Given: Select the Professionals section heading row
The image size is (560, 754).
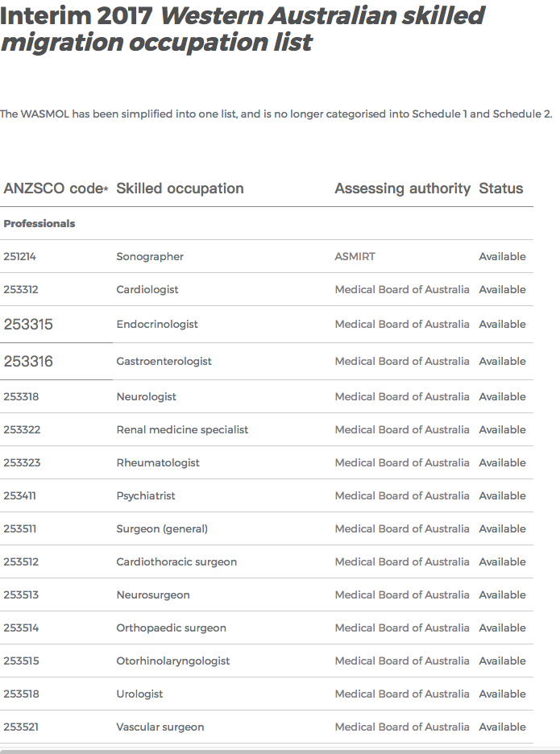Looking at the screenshot, I should [x=39, y=224].
